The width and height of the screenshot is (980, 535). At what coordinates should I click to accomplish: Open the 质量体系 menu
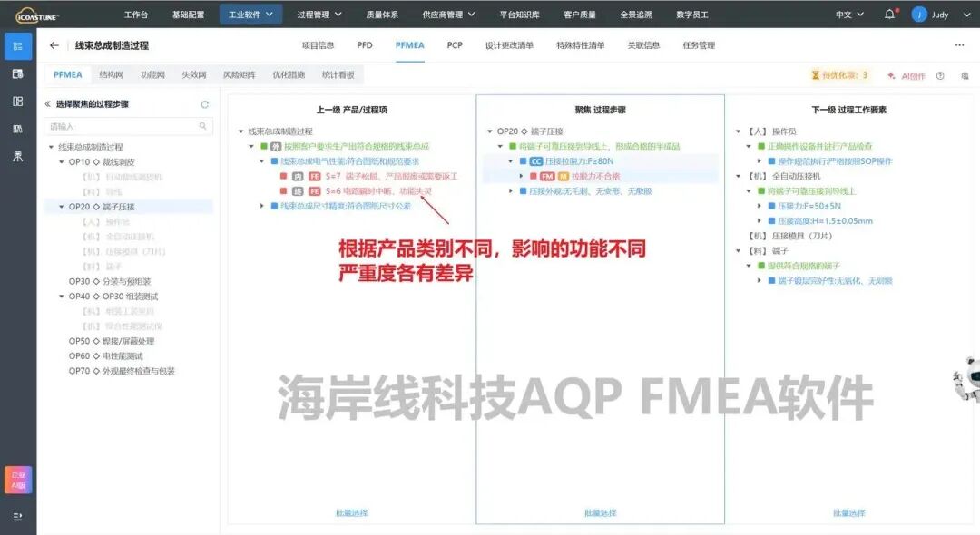382,15
